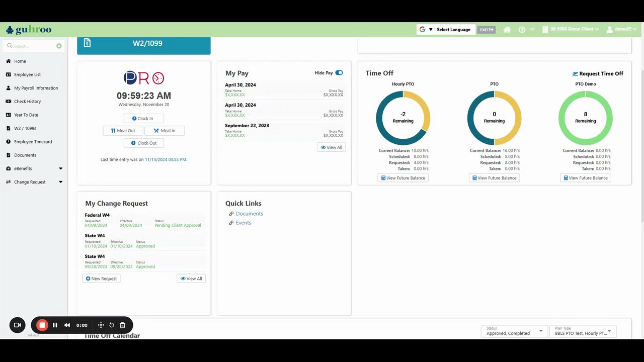Screen dimensions: 644x362
Task: Click the guhroo logo in the header
Action: click(29, 30)
